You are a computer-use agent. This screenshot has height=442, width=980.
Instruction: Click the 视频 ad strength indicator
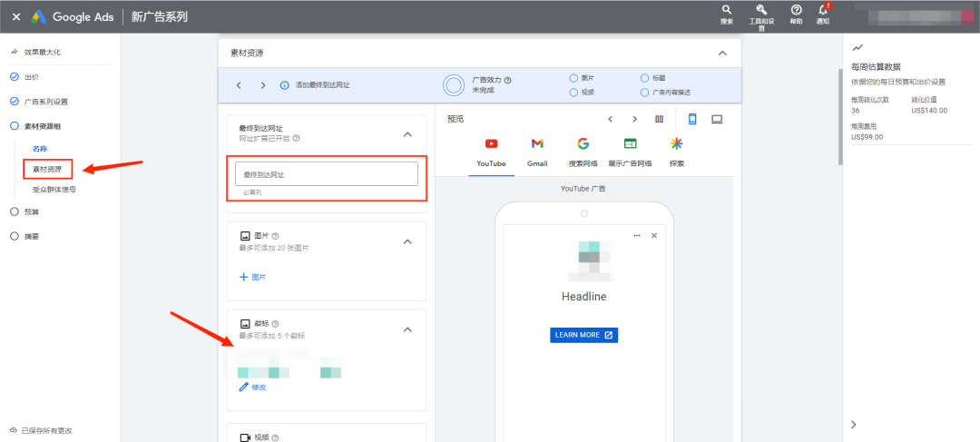[573, 92]
